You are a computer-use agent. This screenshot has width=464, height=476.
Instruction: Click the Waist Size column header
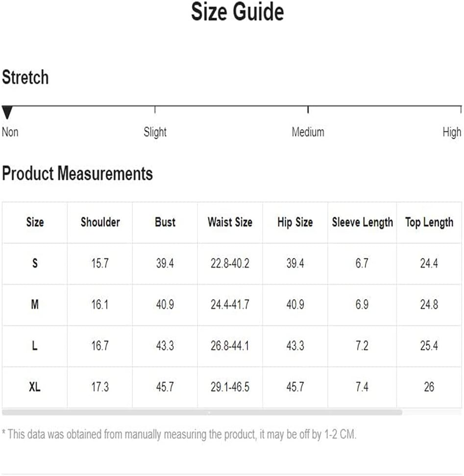[x=230, y=222]
